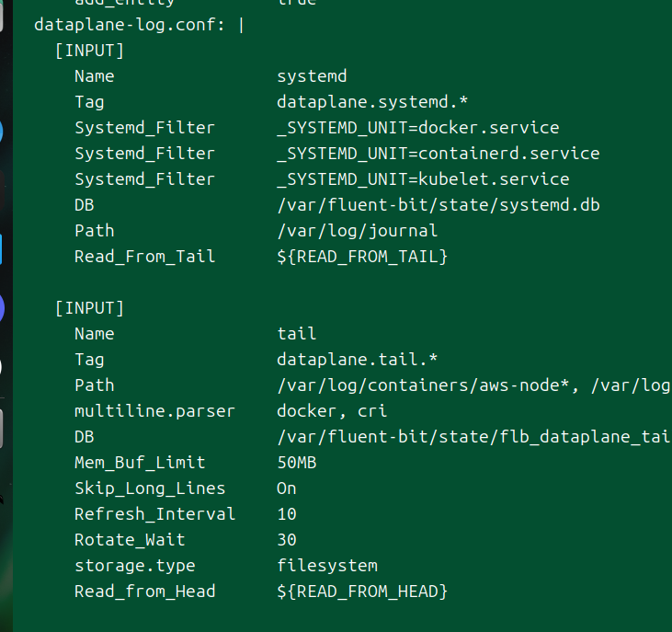Viewport: 672px width, 632px height.
Task: Click the dataplane.systemd.* tag value
Action: tap(372, 102)
